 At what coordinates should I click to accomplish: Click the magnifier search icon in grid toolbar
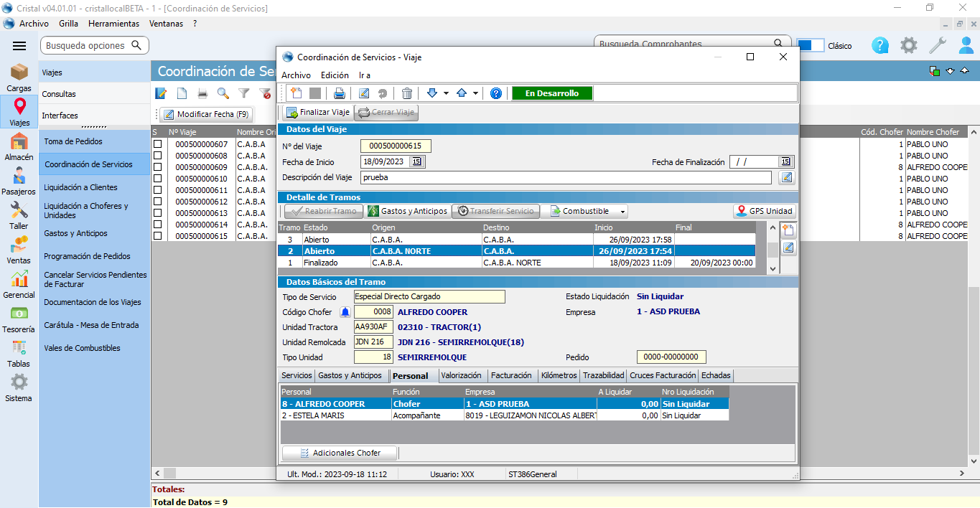click(223, 93)
